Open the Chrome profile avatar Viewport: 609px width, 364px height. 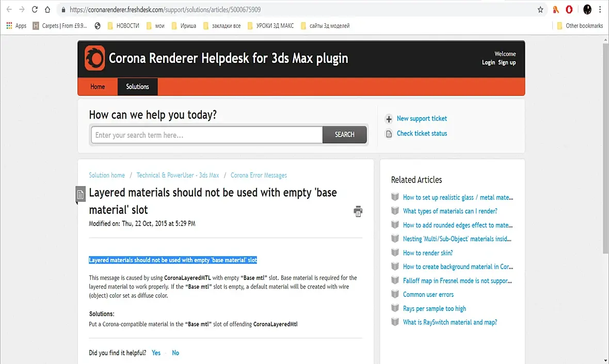pos(587,10)
